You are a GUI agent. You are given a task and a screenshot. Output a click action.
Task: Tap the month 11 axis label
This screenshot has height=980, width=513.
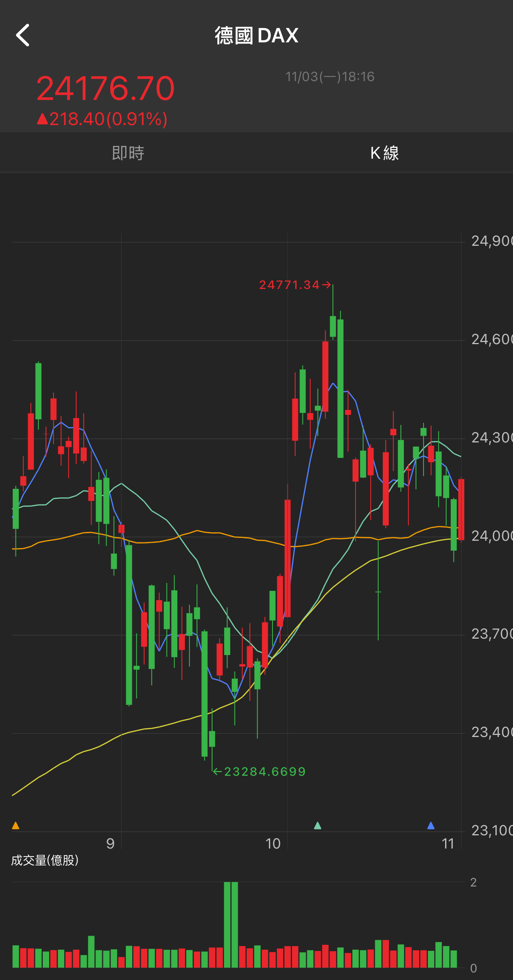point(448,843)
